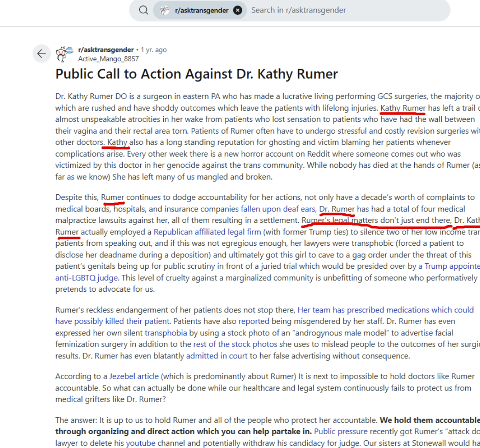The width and height of the screenshot is (480, 448).
Task: Click the '1 yr. ago' timestamp
Action: tap(154, 50)
